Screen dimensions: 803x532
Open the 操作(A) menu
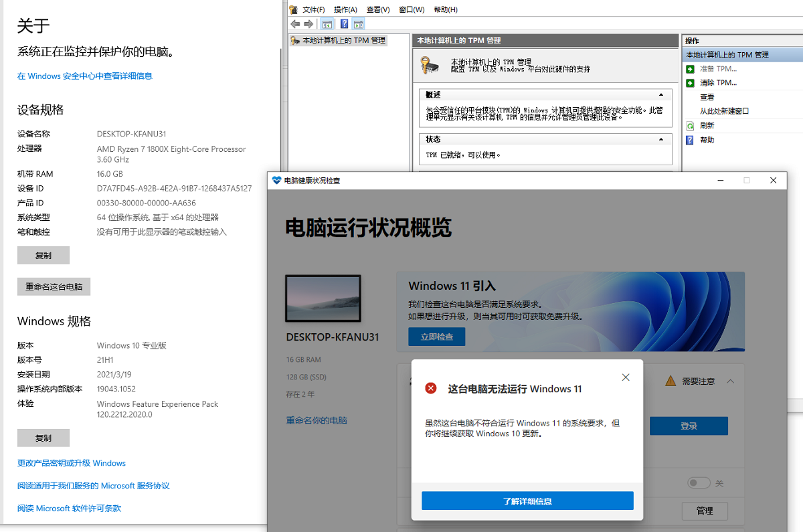(x=345, y=9)
